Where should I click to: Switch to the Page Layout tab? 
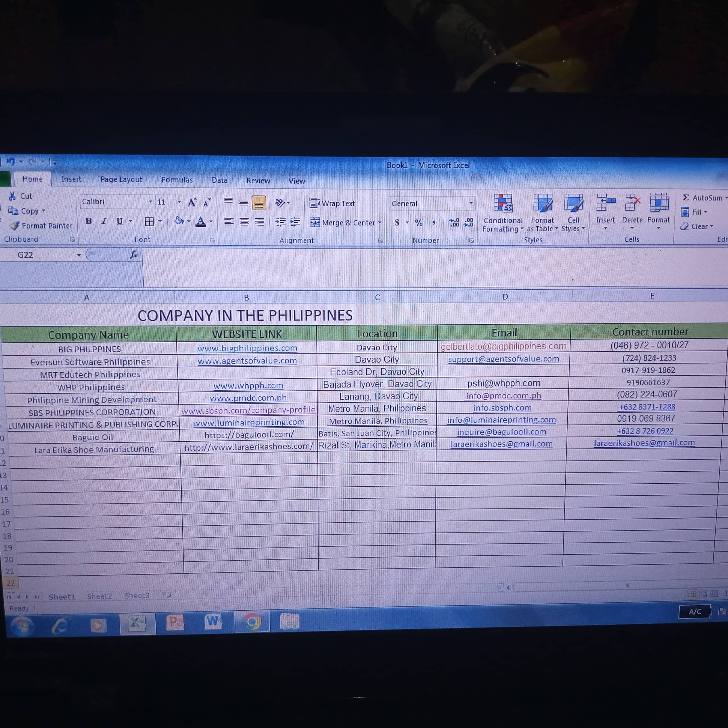pyautogui.click(x=121, y=180)
